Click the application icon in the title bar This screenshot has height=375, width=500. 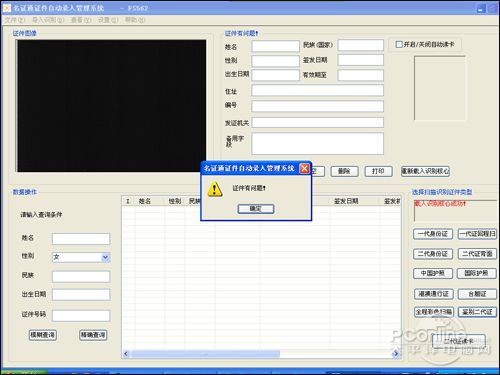pos(7,7)
